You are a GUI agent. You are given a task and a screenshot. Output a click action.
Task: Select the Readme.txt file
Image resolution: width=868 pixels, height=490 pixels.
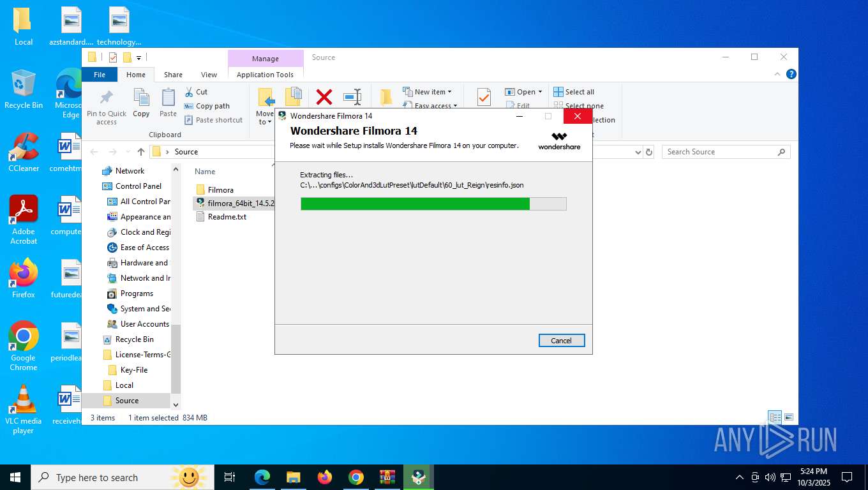tap(227, 217)
